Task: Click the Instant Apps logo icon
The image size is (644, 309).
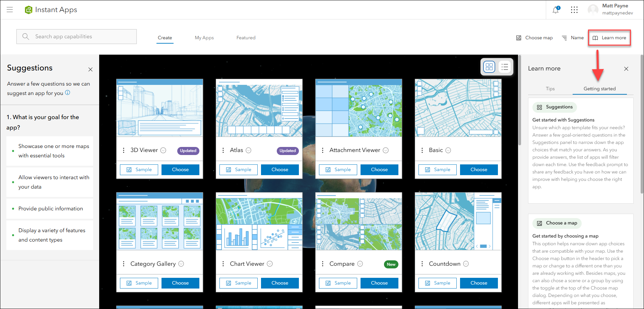Action: click(x=28, y=10)
